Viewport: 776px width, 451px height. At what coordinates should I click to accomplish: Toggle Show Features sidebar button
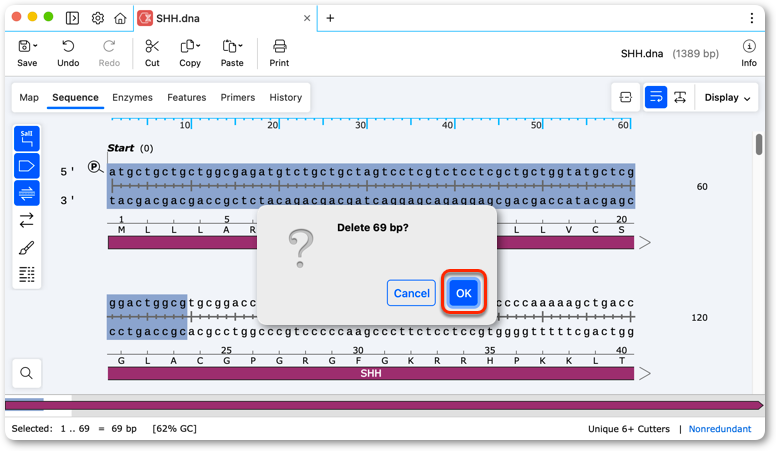point(27,166)
